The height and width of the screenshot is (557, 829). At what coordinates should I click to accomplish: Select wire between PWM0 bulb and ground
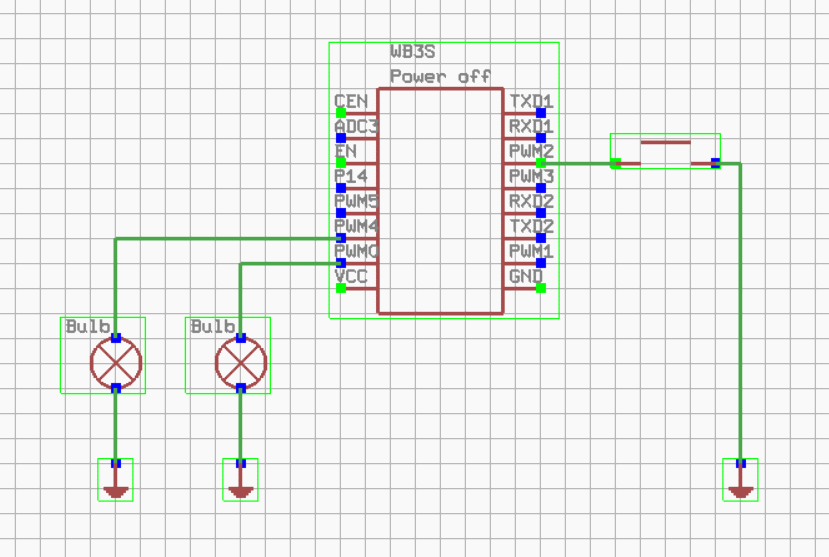(241, 426)
